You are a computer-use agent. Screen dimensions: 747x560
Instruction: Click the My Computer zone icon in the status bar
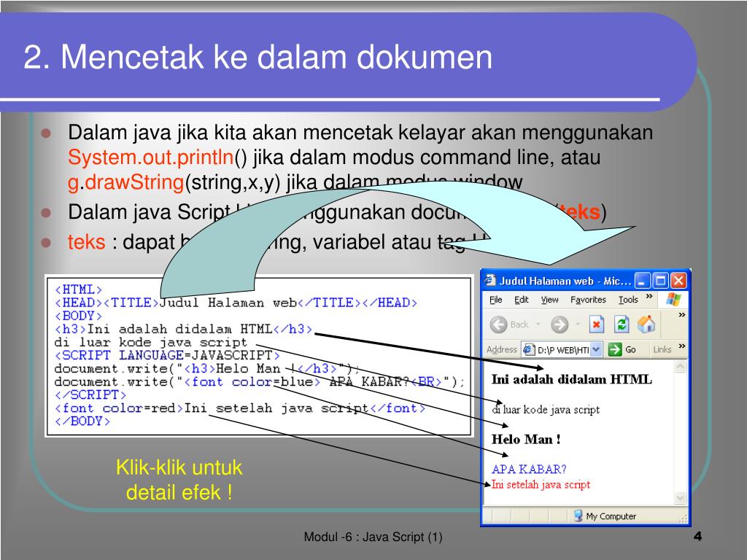pyautogui.click(x=578, y=516)
